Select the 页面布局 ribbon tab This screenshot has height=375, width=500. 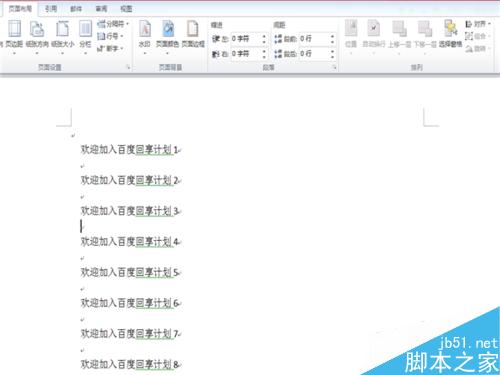(x=20, y=9)
